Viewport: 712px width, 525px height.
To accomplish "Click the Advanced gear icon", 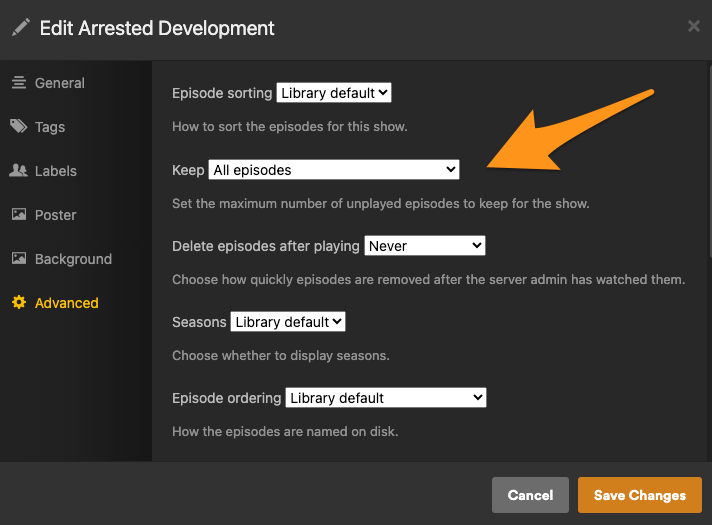I will pyautogui.click(x=19, y=302).
